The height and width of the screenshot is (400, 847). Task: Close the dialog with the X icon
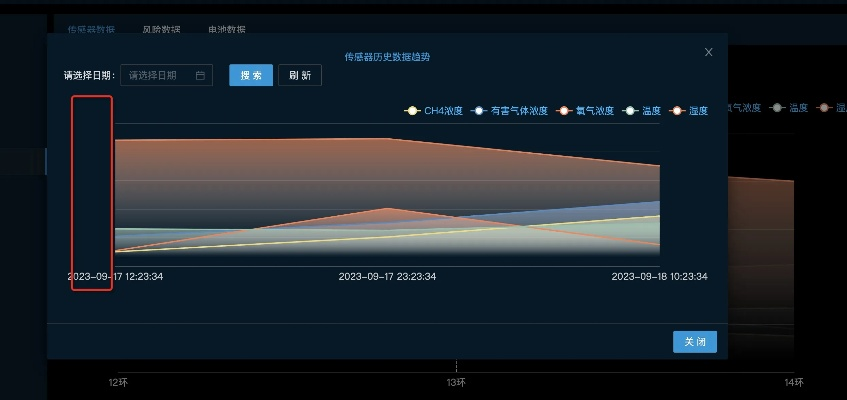point(709,52)
